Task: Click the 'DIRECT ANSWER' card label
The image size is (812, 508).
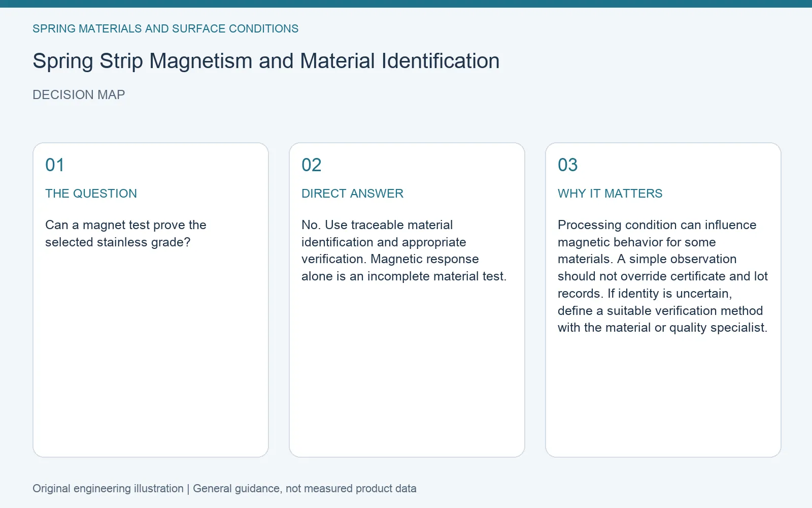Action: 352,194
